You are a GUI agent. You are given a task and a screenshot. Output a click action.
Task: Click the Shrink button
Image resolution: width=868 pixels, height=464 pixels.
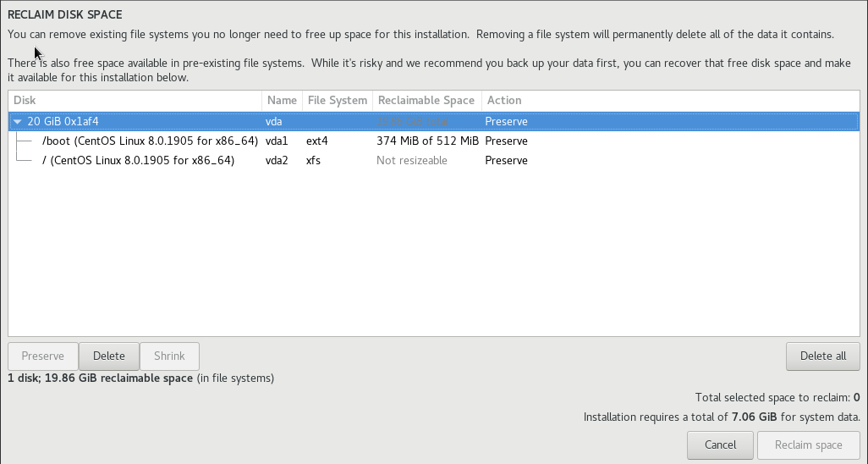170,356
